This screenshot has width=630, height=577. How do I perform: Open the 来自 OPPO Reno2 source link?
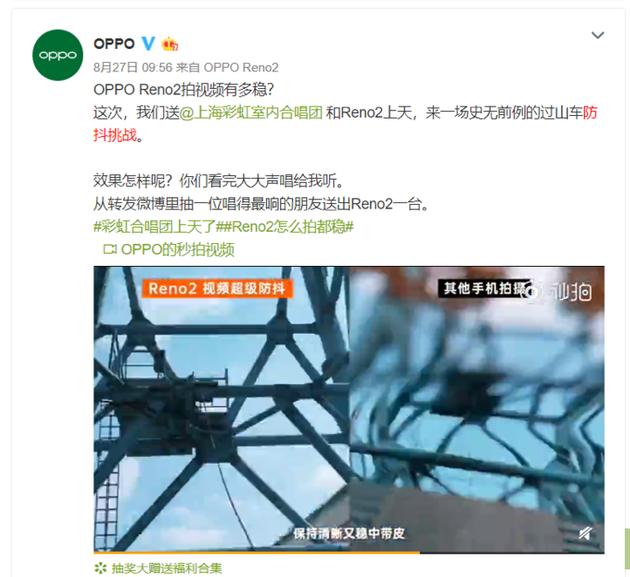click(x=227, y=67)
